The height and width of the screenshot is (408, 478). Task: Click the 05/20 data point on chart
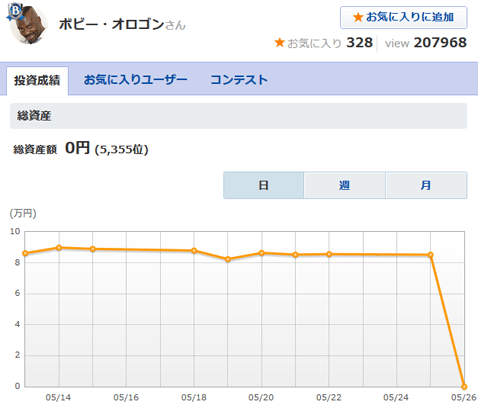[x=262, y=253]
